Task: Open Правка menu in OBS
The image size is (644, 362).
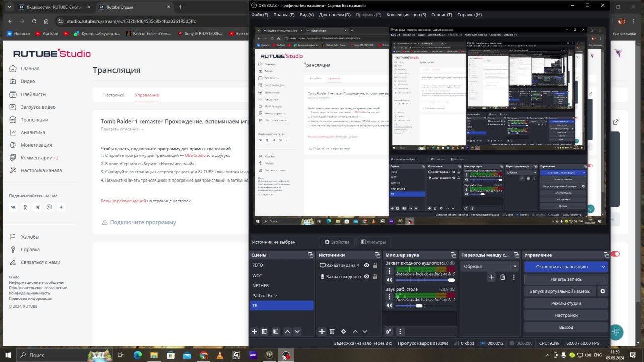Action: (x=284, y=15)
